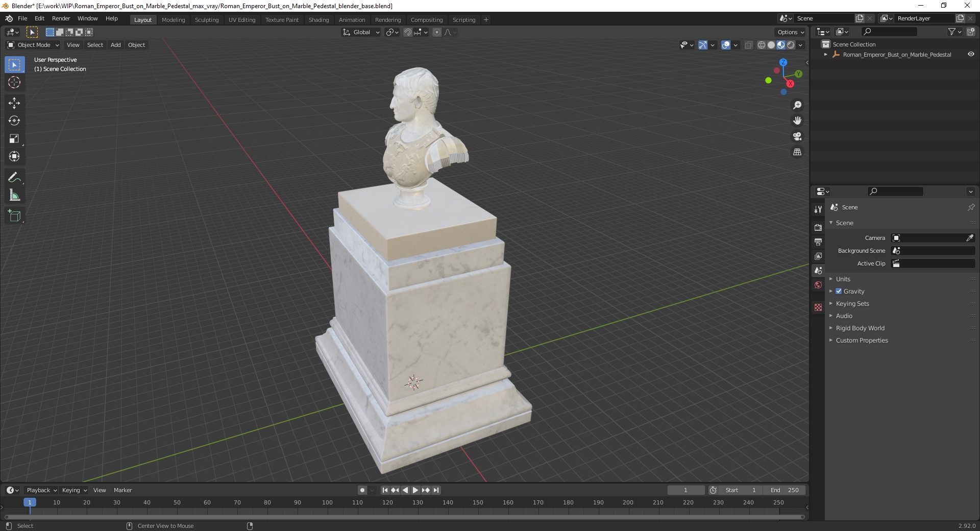Activate the Rotate tool
980x531 pixels.
tap(14, 121)
